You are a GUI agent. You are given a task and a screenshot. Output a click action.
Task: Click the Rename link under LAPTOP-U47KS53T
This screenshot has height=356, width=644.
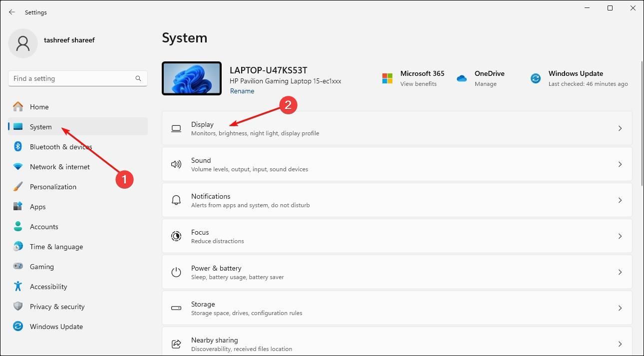[x=242, y=90]
